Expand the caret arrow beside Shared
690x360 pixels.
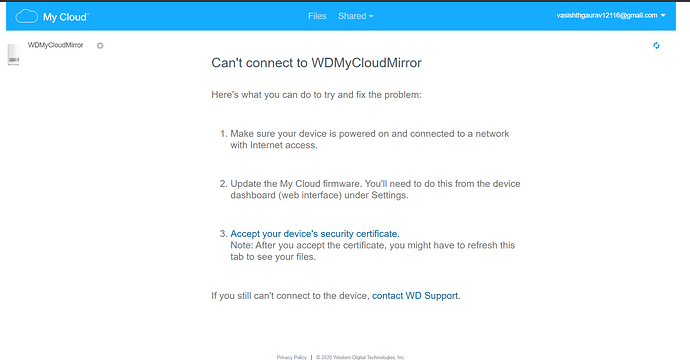(x=371, y=16)
